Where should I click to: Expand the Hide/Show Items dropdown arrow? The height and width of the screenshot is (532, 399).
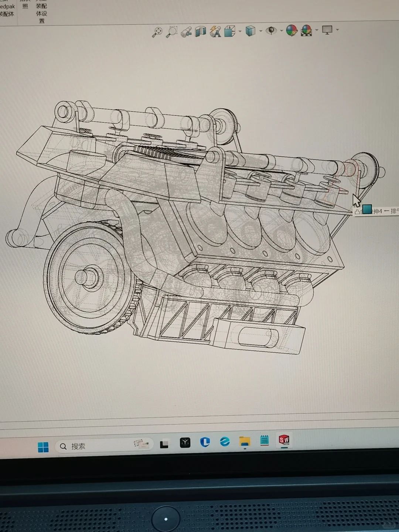[281, 31]
